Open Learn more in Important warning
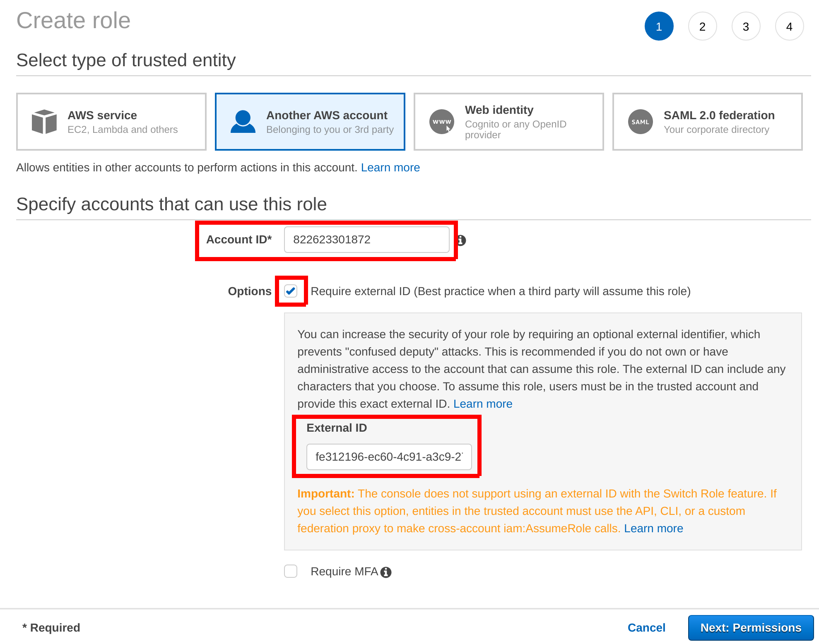Image resolution: width=819 pixels, height=644 pixels. click(x=653, y=529)
